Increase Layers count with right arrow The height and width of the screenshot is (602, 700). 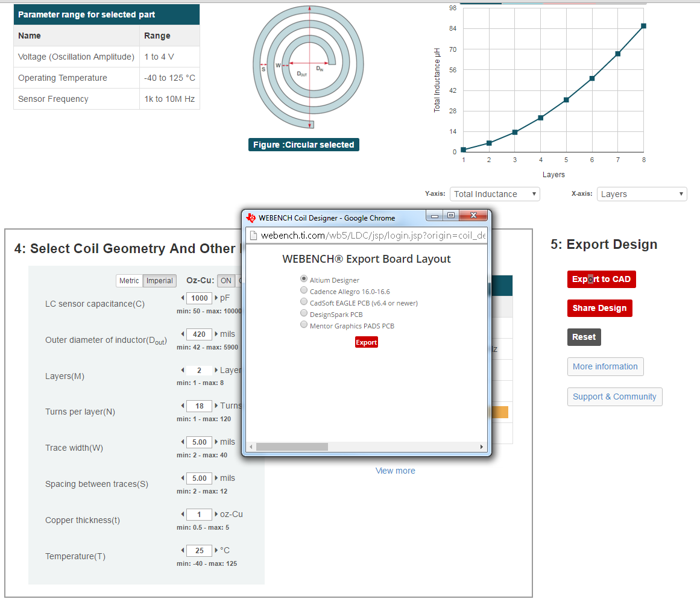coord(216,370)
